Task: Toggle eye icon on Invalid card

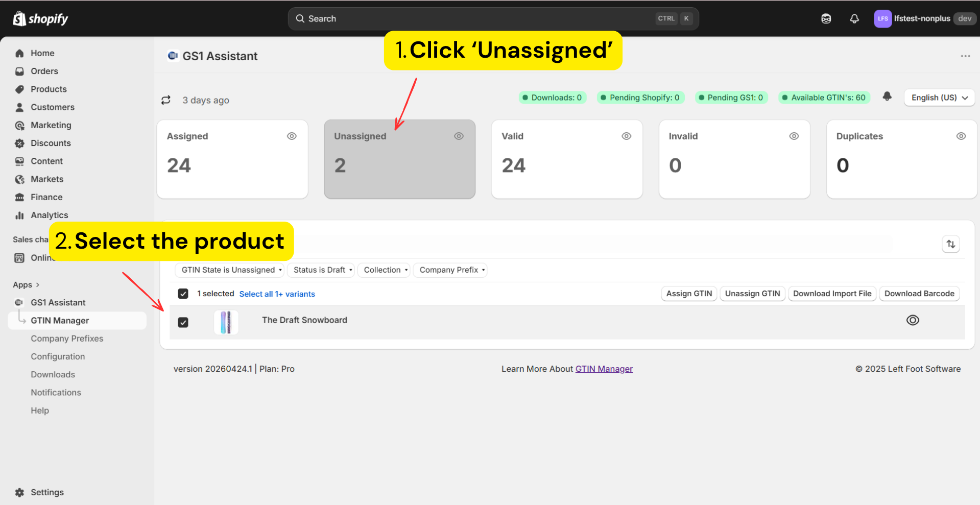Action: [794, 136]
